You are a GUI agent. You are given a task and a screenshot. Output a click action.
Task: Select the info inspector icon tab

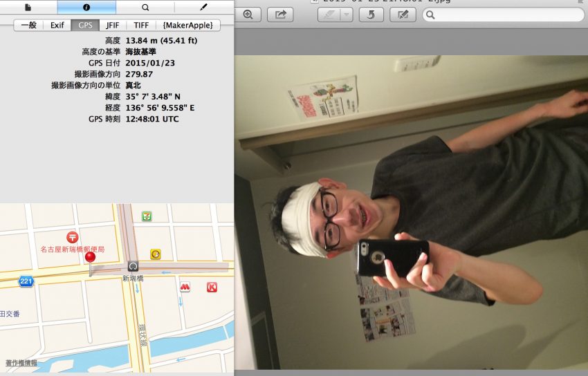point(86,7)
